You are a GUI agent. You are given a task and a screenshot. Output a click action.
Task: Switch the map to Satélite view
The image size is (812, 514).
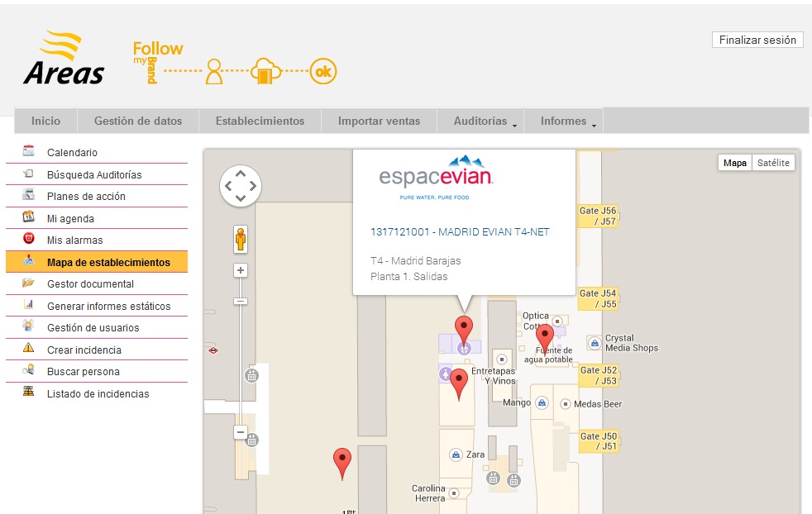[x=773, y=163]
